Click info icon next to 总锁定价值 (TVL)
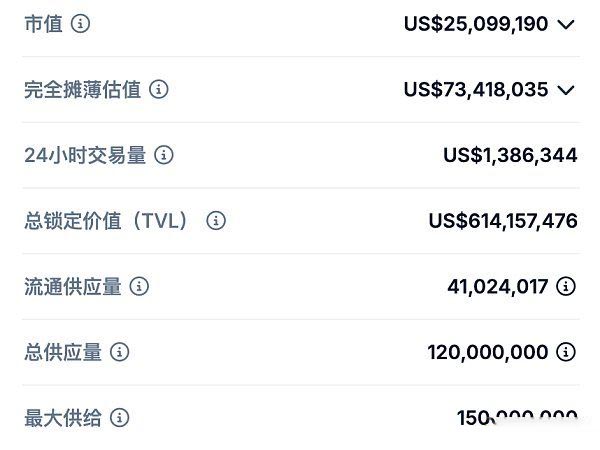 coord(216,221)
